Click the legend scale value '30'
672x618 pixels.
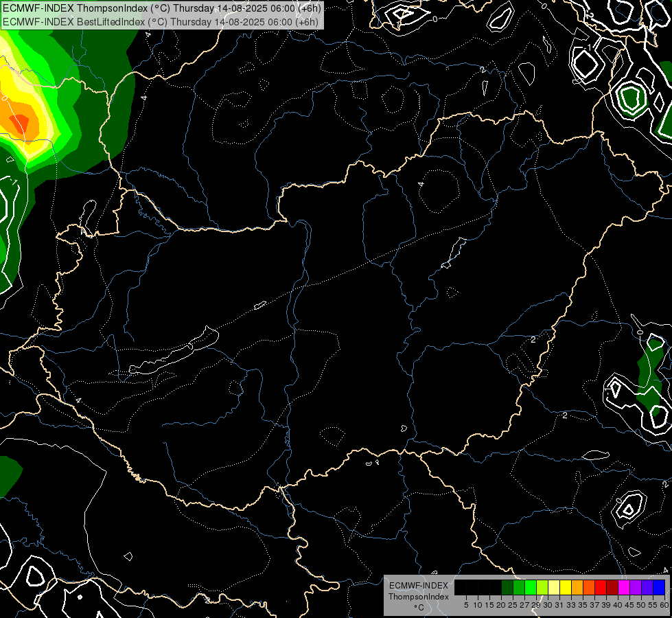[548, 605]
